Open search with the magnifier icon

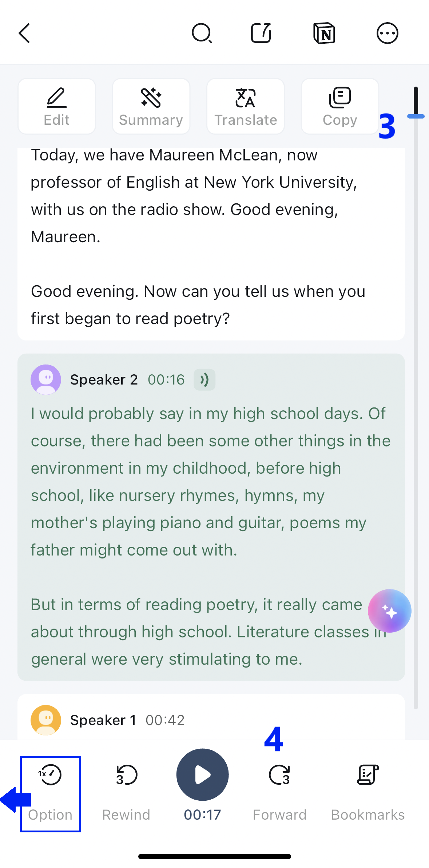202,33
